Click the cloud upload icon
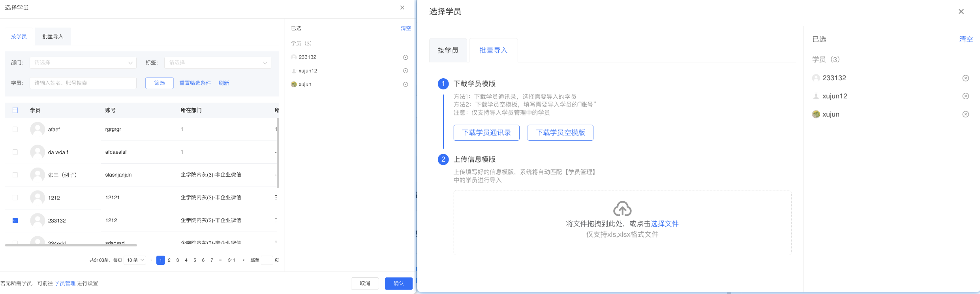Viewport: 980px width, 294px height. coord(622,209)
